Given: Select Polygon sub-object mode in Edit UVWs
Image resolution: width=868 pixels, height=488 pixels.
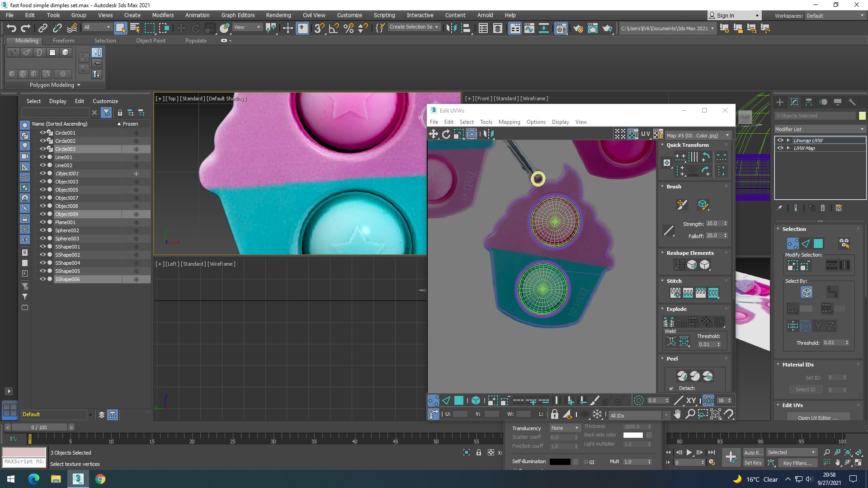Looking at the screenshot, I should pos(459,400).
